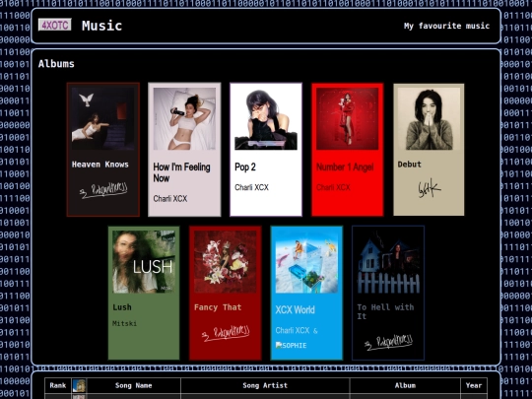Click the Albums section heading
The height and width of the screenshot is (399, 532).
click(56, 64)
